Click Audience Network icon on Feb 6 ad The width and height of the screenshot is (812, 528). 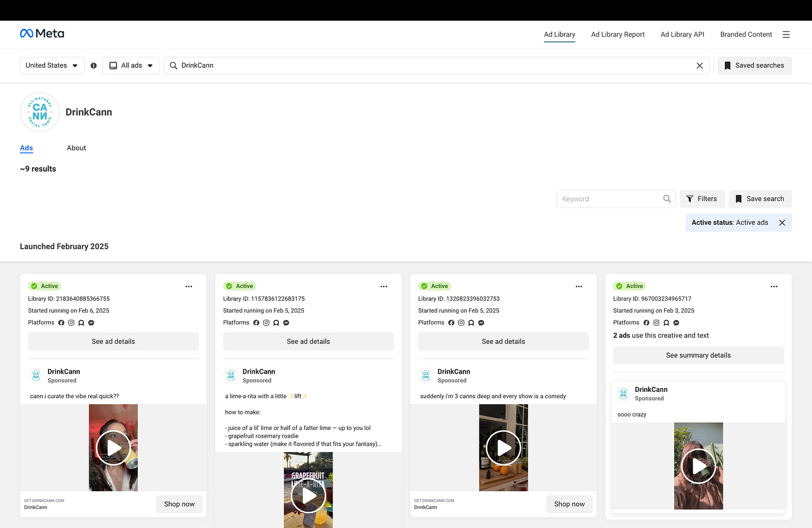pyautogui.click(x=81, y=323)
